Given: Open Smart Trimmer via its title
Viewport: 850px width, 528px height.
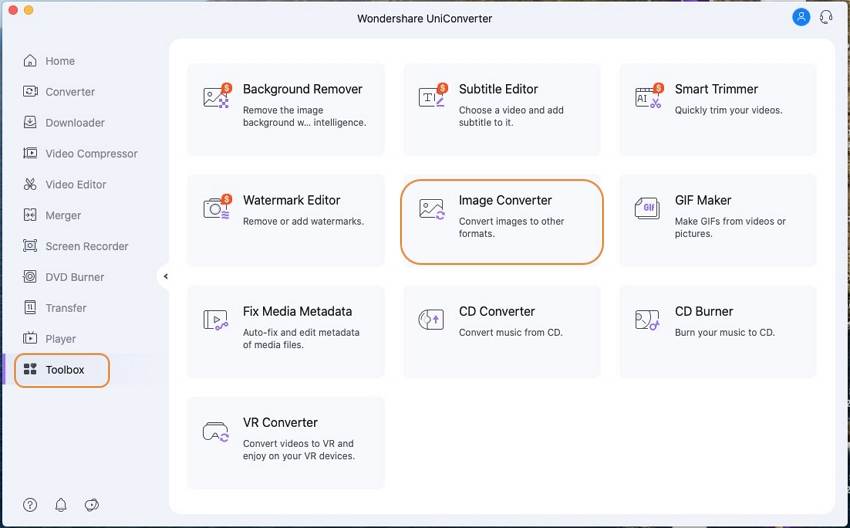Looking at the screenshot, I should click(x=716, y=89).
